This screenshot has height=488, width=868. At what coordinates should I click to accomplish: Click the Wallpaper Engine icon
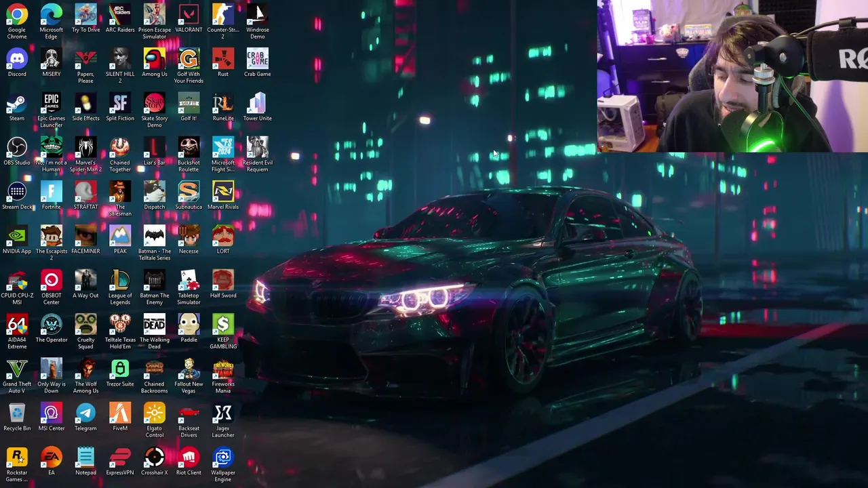point(223,457)
